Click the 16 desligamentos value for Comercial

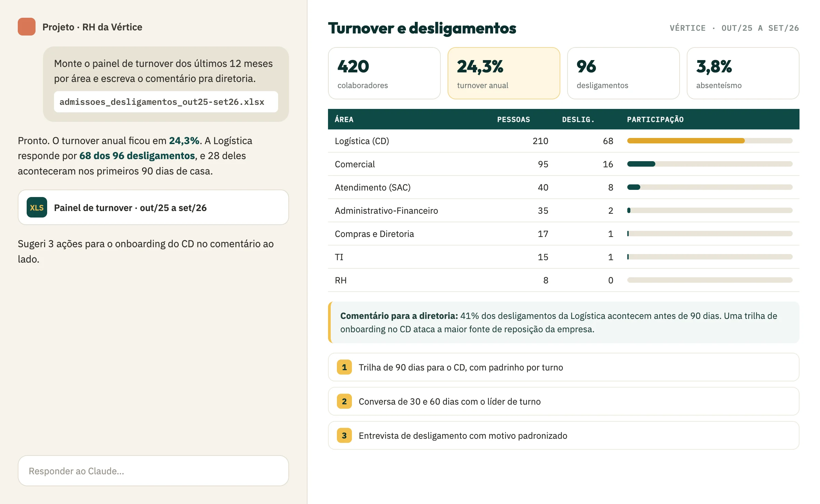tap(608, 164)
